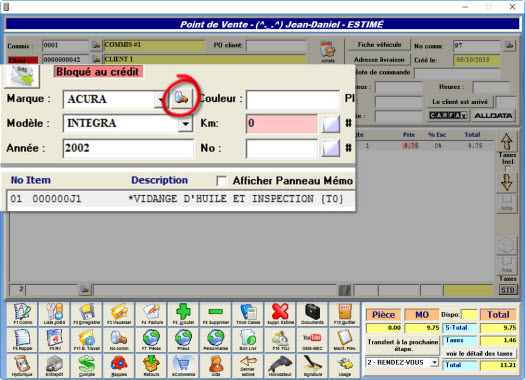525x380 pixels.
Task: Open the Horodateur scanner icon
Action: pos(280,366)
